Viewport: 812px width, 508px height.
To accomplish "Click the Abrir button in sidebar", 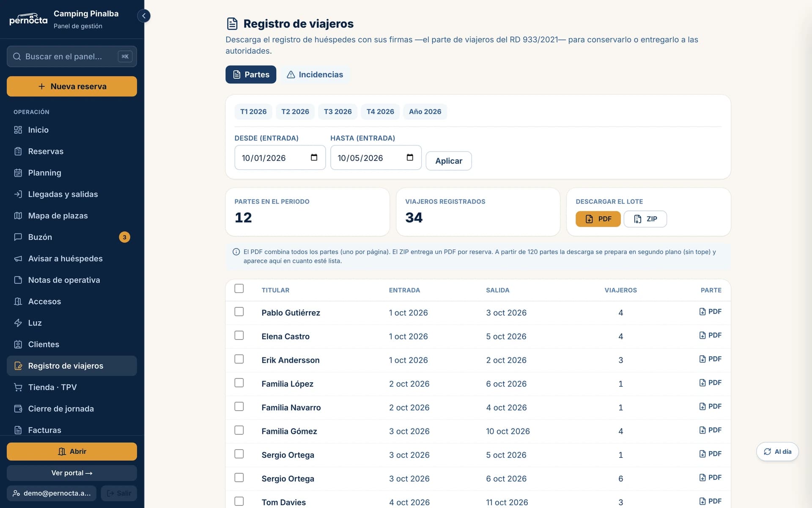I will pos(72,452).
